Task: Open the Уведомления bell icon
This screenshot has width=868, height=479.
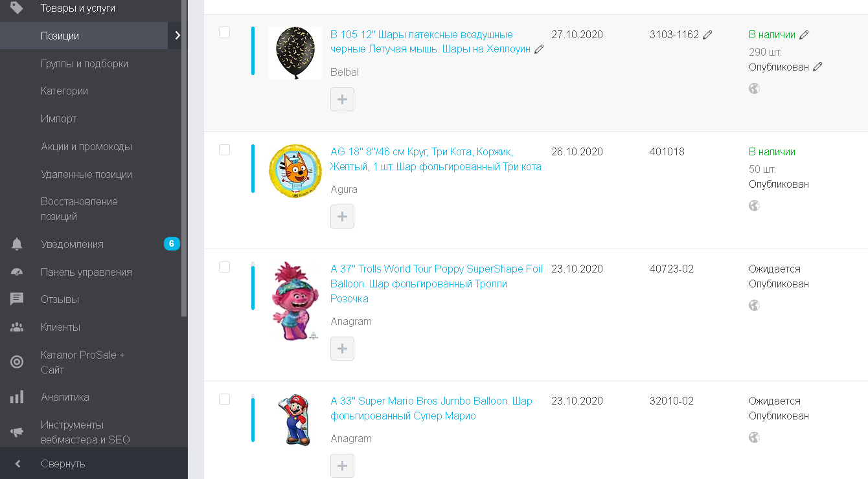Action: [x=17, y=244]
